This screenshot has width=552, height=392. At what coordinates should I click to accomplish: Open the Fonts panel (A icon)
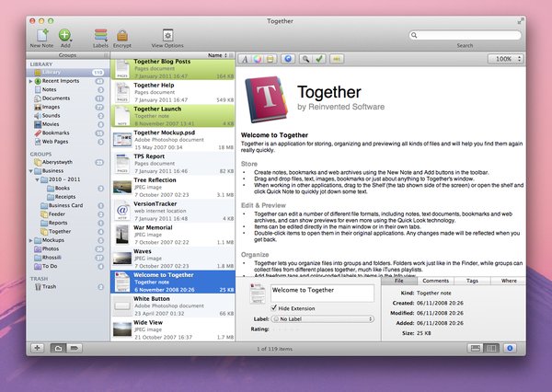tap(245, 59)
